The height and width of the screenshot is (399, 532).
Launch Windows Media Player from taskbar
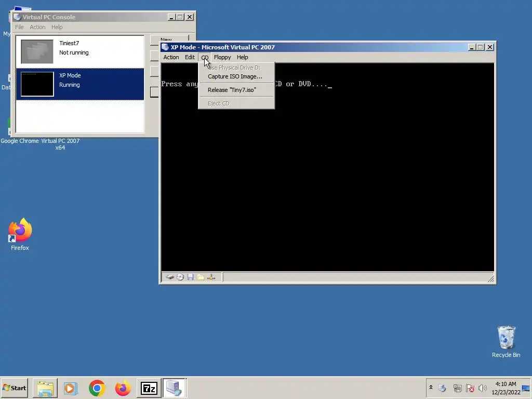tap(71, 388)
